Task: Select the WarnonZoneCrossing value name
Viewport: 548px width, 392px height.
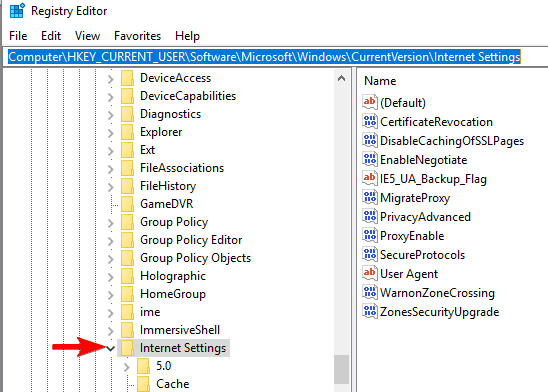Action: coord(438,293)
